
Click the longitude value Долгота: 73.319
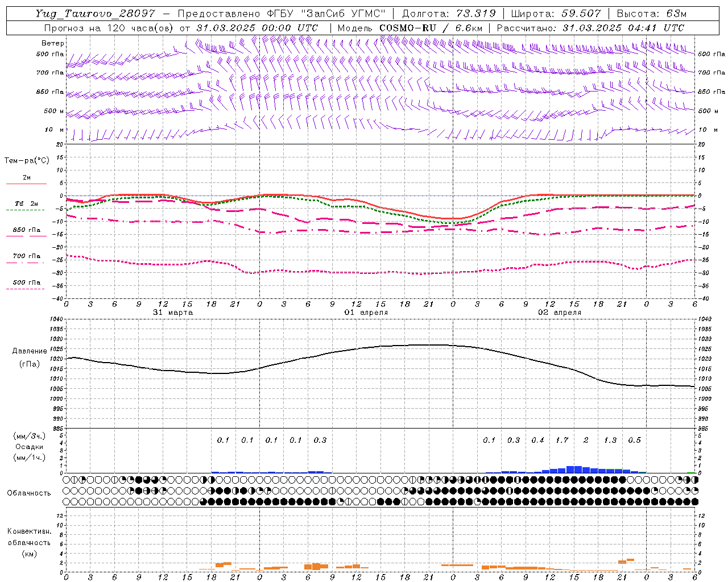449,14
